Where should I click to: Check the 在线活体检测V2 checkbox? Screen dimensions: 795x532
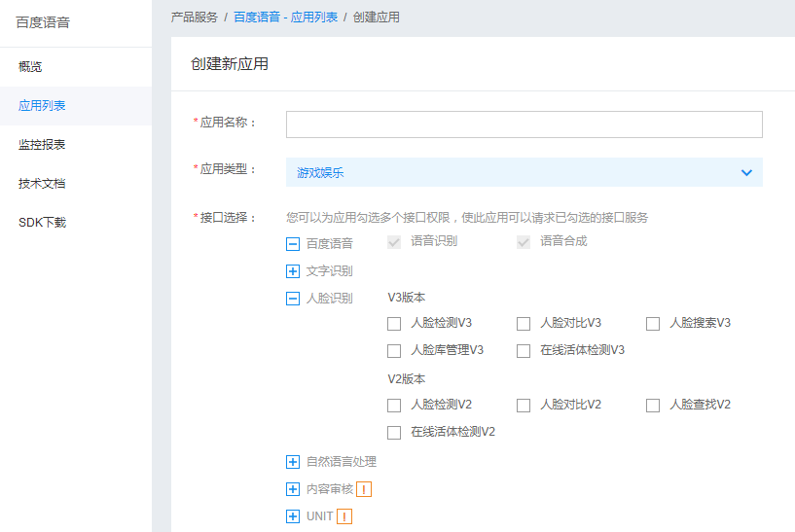pyautogui.click(x=394, y=433)
